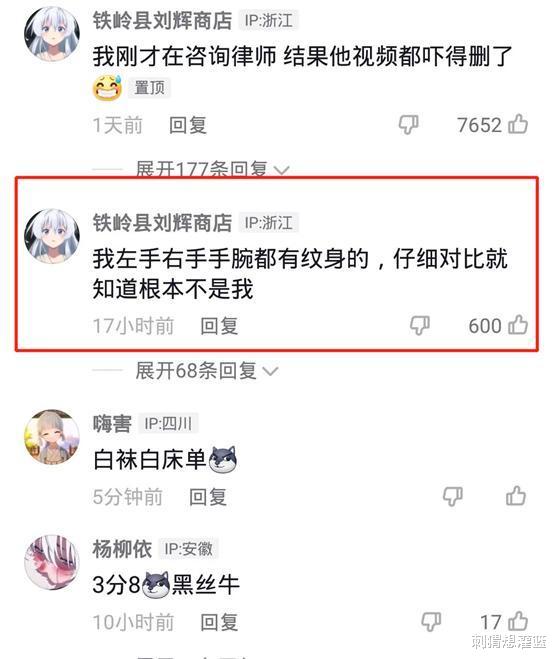Reply to 杨柳依's comment from 10小时前
The height and width of the screenshot is (659, 554).
[219, 622]
